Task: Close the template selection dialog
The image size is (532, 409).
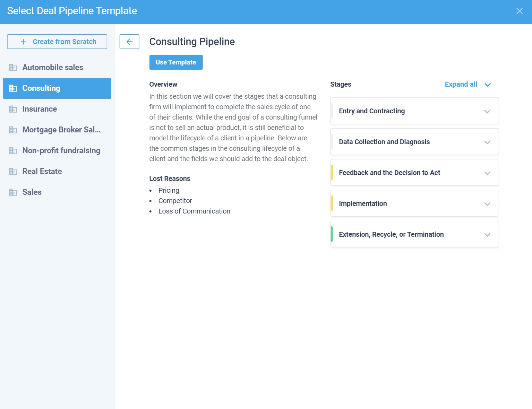Action: [x=519, y=11]
